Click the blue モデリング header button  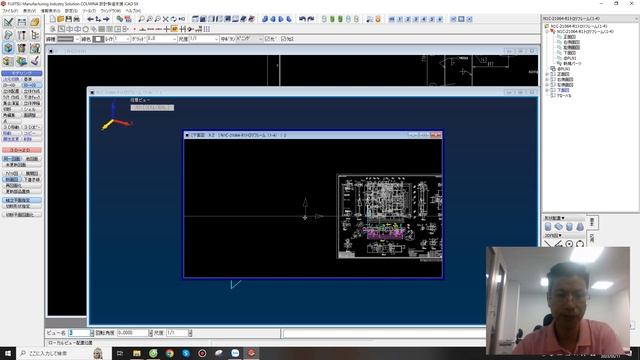[22, 73]
